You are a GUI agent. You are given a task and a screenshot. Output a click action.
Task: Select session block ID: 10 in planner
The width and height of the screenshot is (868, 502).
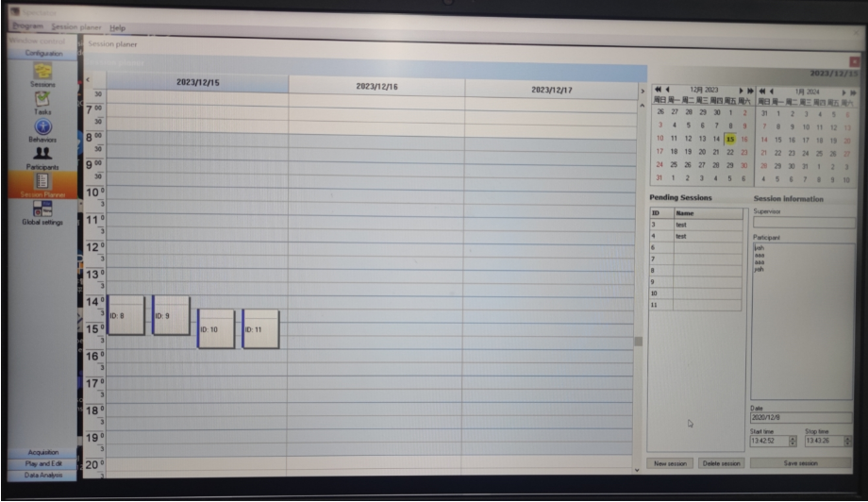[215, 329]
